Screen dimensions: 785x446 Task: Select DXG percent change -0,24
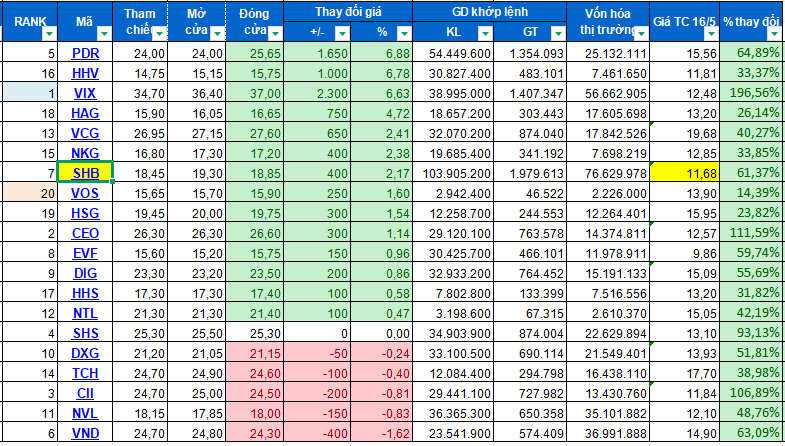(381, 353)
